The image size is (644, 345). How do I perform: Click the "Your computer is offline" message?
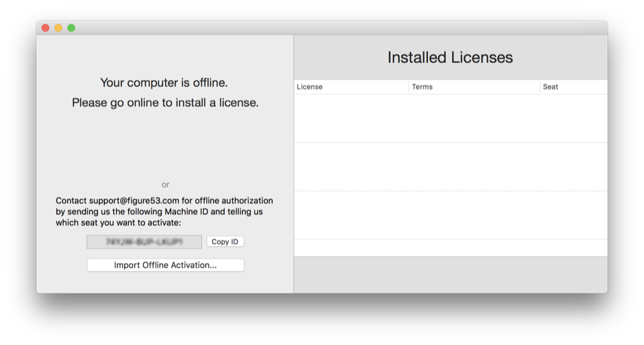[x=164, y=83]
